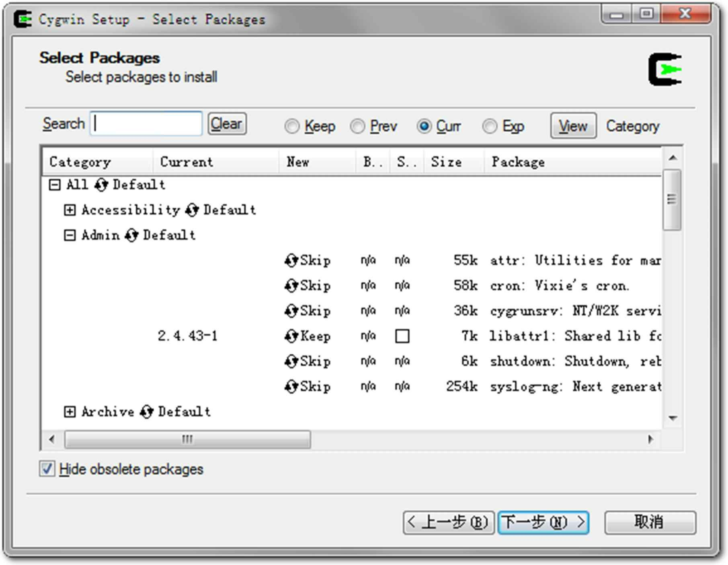Click the 58k size value
This screenshot has height=565, width=728.
coord(466,286)
